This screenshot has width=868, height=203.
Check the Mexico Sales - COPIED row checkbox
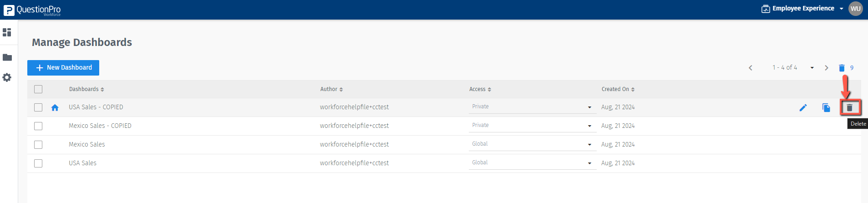click(x=38, y=126)
